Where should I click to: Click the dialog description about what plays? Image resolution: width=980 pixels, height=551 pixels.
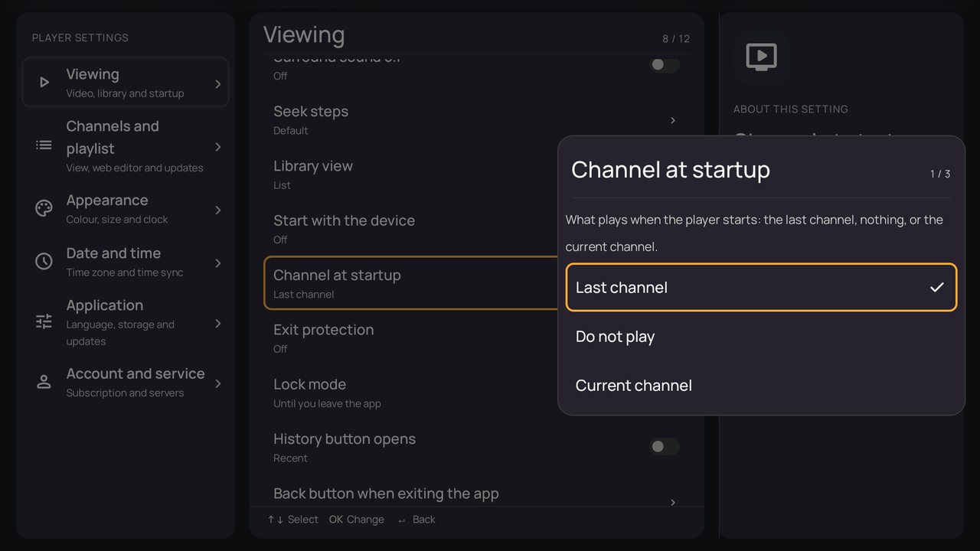754,233
